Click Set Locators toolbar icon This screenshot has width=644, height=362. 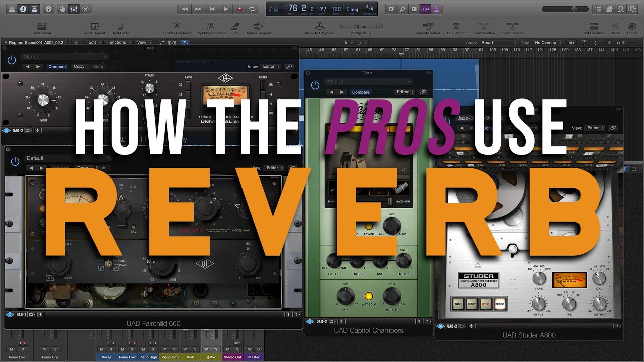pos(593,26)
